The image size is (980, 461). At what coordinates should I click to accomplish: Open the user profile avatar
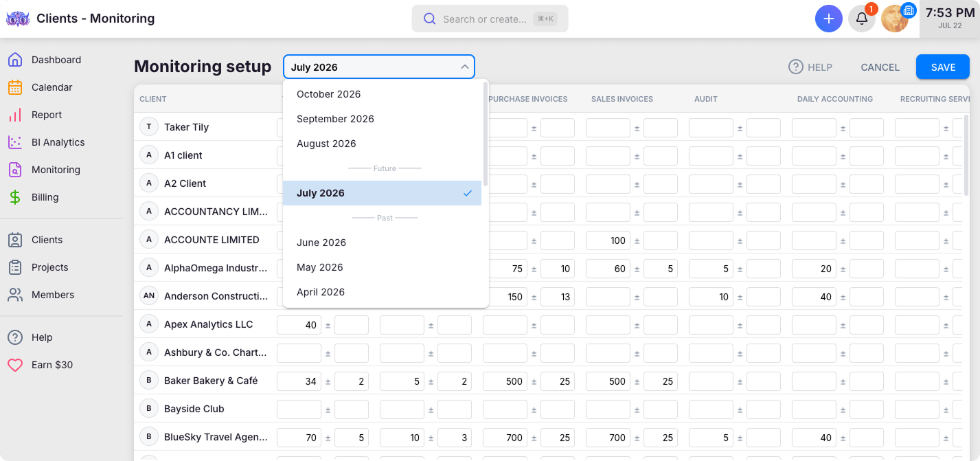click(x=895, y=19)
